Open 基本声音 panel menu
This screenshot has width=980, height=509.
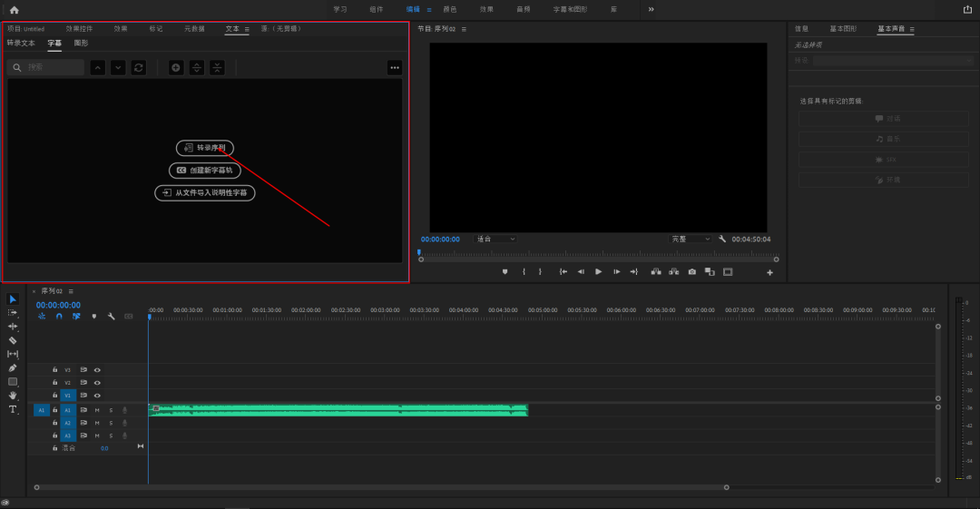[x=912, y=29]
